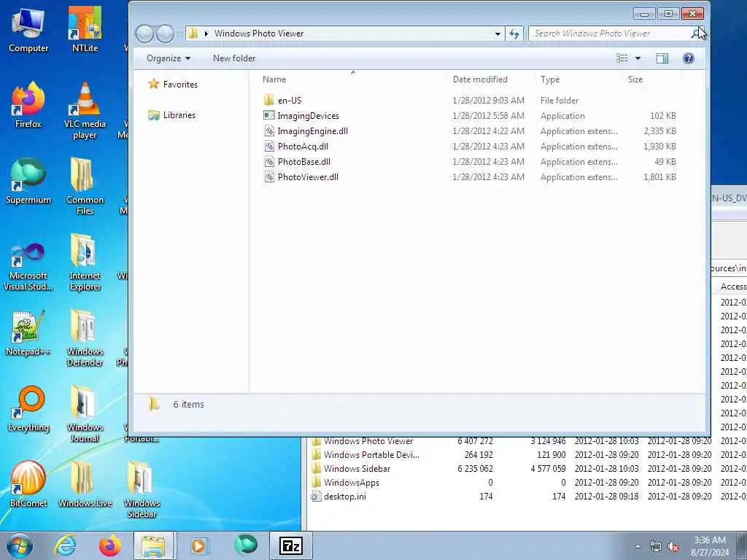Image resolution: width=747 pixels, height=560 pixels.
Task: Click the change view icon
Action: (622, 58)
